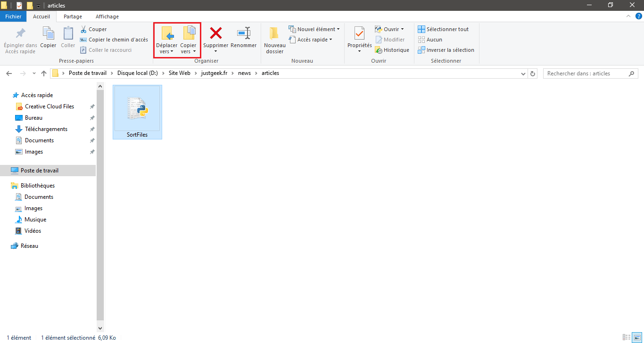644x343 pixels.
Task: Go to justgeek.fr breadcrumb
Action: tap(215, 73)
